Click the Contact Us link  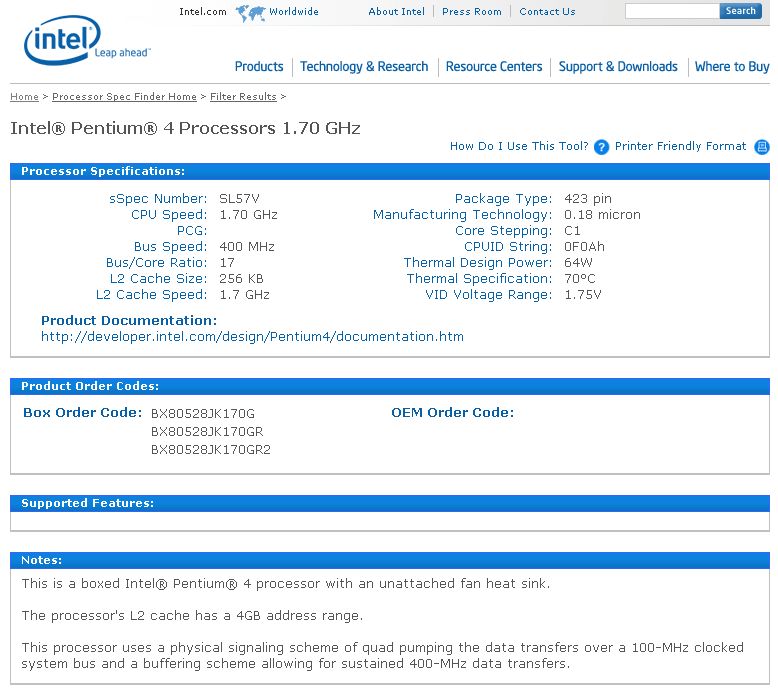(547, 12)
